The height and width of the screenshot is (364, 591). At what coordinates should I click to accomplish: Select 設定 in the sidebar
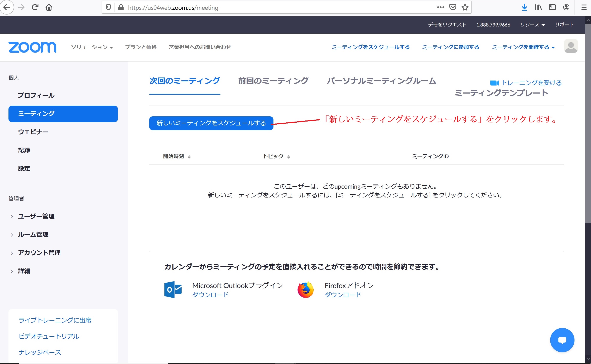24,168
